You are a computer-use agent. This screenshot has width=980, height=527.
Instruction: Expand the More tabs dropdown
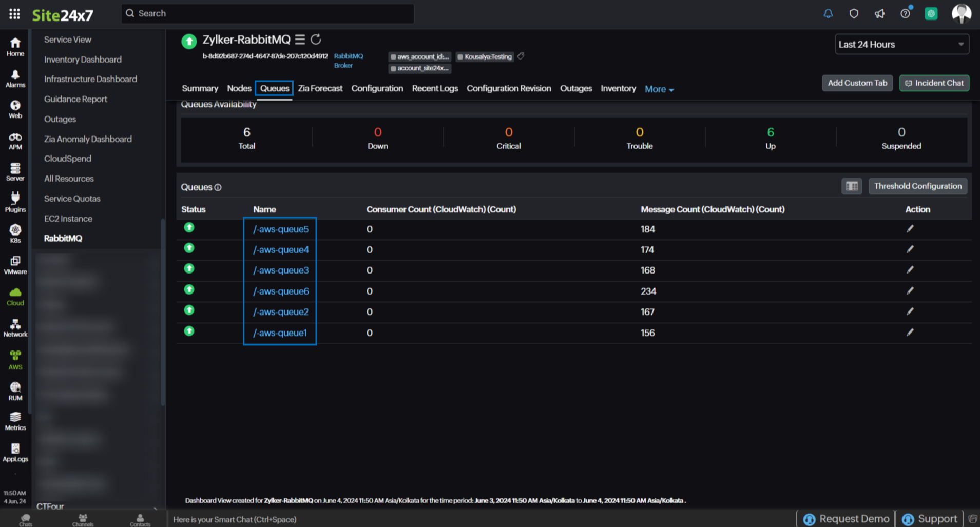click(659, 89)
